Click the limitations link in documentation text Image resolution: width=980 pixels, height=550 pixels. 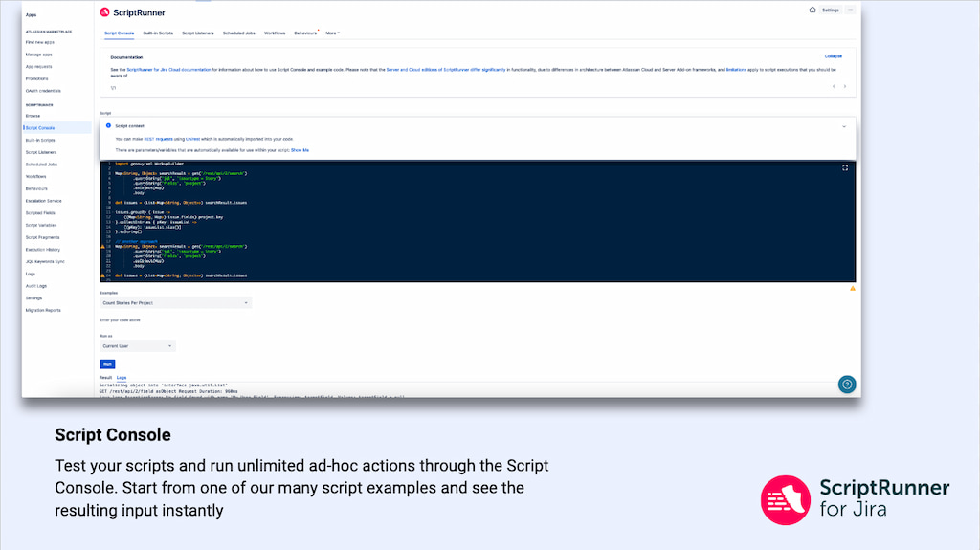pyautogui.click(x=736, y=70)
